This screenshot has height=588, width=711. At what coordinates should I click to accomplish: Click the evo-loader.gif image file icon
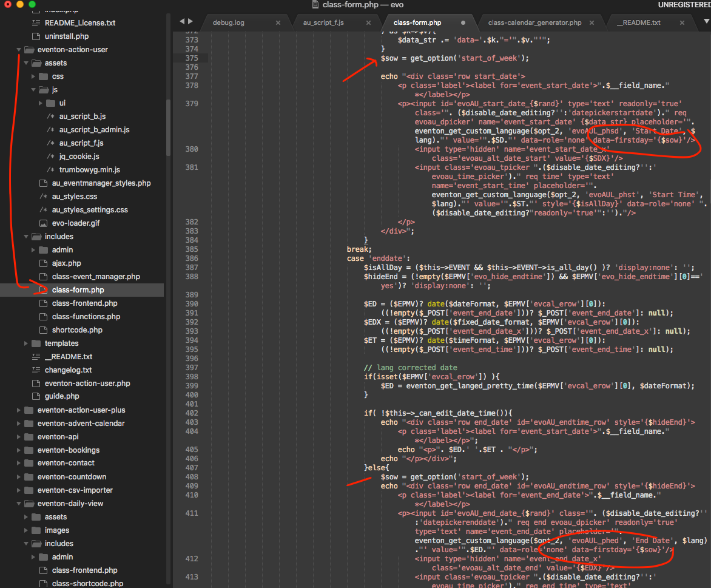click(42, 223)
